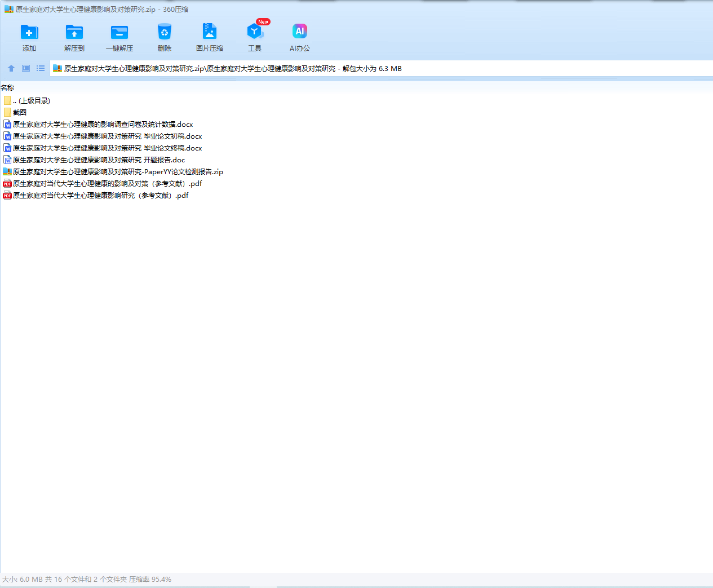This screenshot has height=588, width=713.
Task: Select 影响研究（参考文献）.pdf file
Action: 96,195
